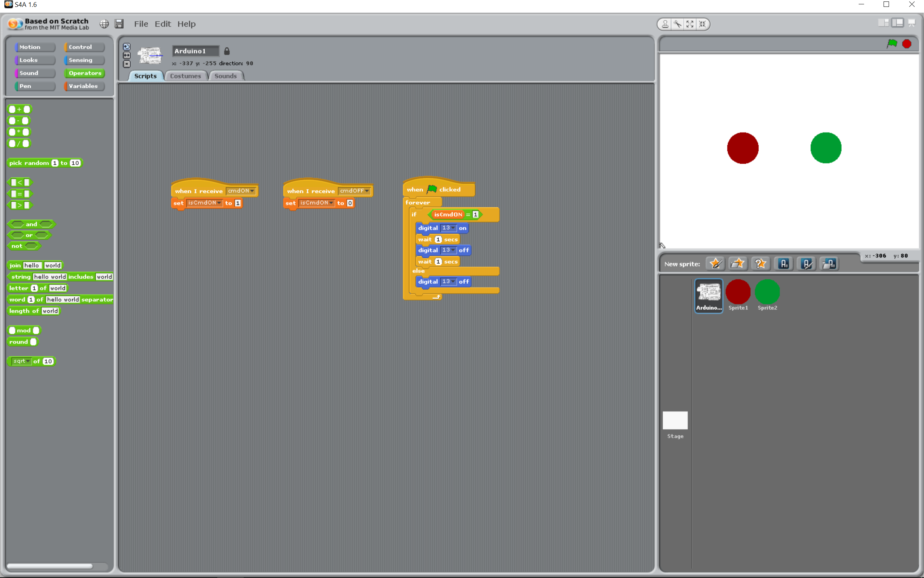924x578 pixels.
Task: Select the Sprite1 red circle thumbnail
Action: 738,295
